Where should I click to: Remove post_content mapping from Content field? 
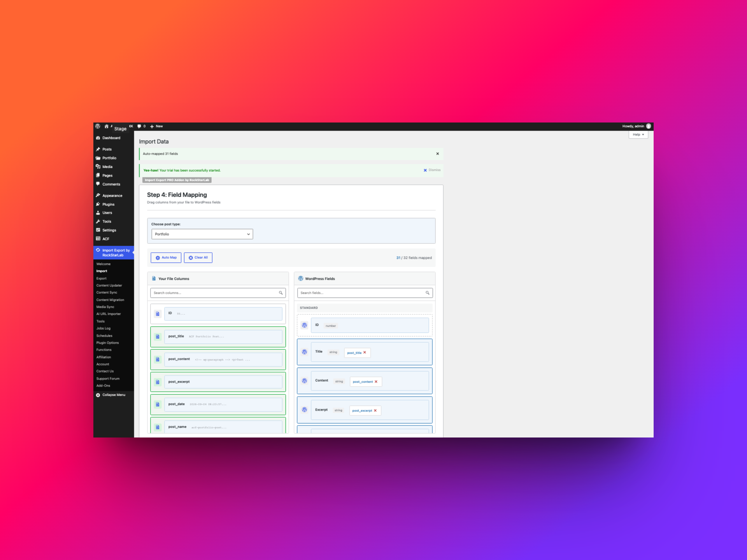click(x=376, y=382)
